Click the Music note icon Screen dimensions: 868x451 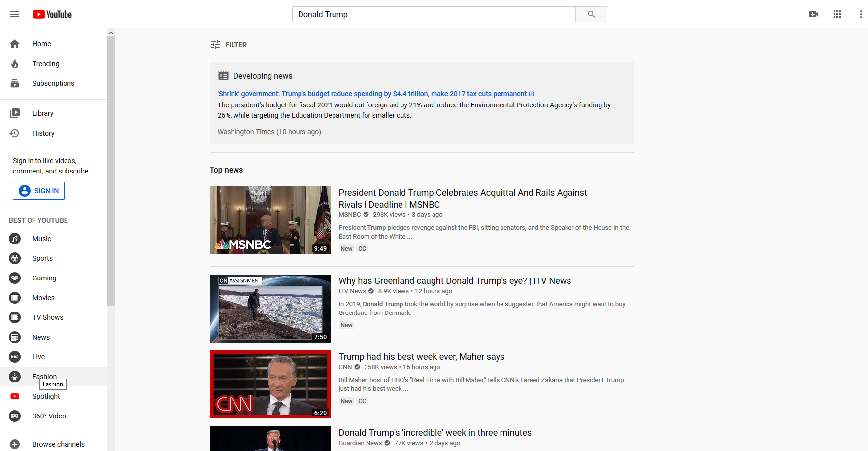[15, 239]
